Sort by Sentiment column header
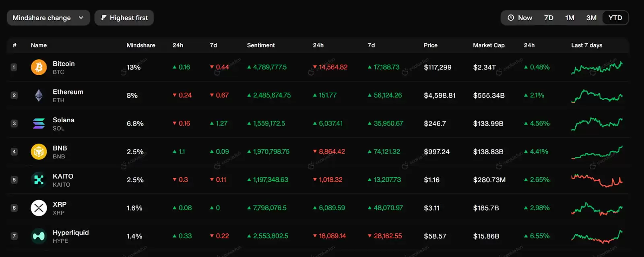644x257 pixels. click(x=261, y=45)
